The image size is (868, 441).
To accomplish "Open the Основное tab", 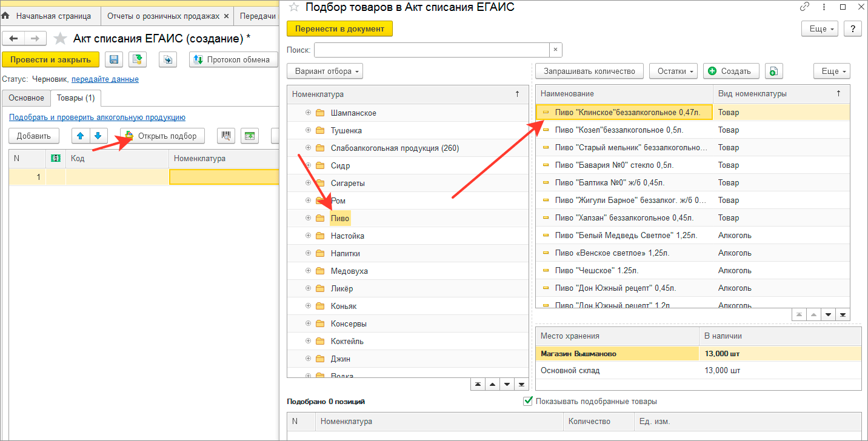I will tap(26, 98).
